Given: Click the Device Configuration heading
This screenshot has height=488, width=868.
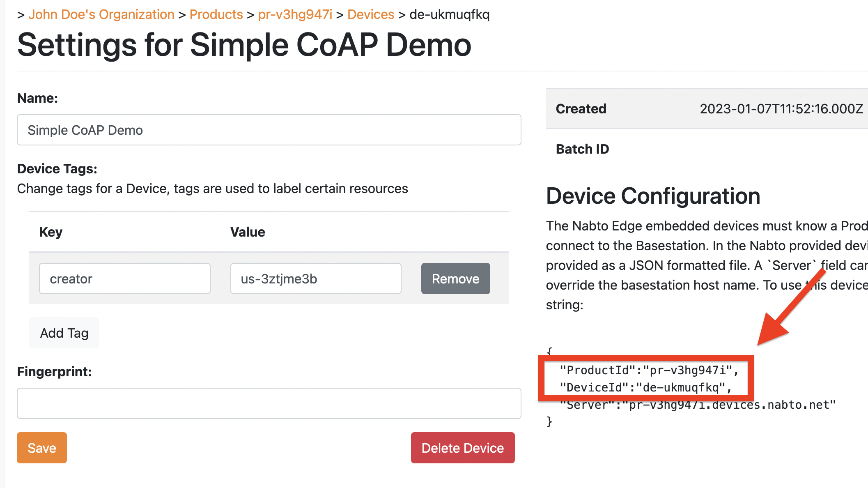Looking at the screenshot, I should 653,196.
